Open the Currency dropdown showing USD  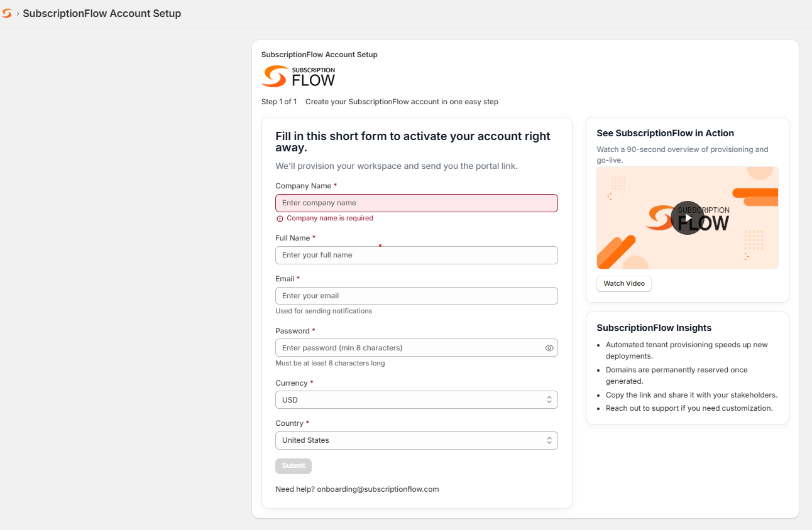pyautogui.click(x=417, y=400)
